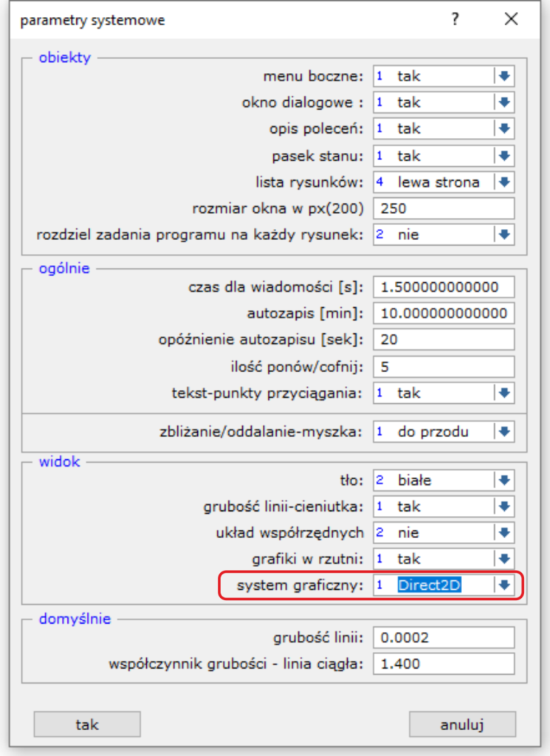
Task: Open the 'menu boczne' dropdown arrow
Action: pos(504,76)
